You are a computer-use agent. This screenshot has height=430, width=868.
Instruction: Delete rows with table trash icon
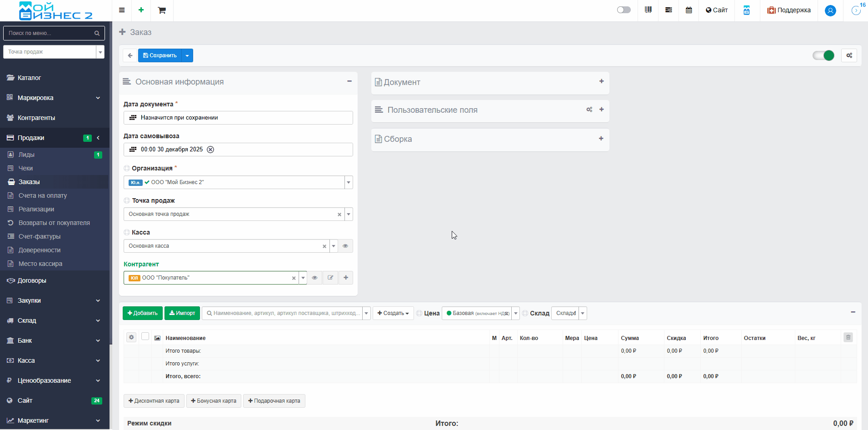tap(848, 337)
